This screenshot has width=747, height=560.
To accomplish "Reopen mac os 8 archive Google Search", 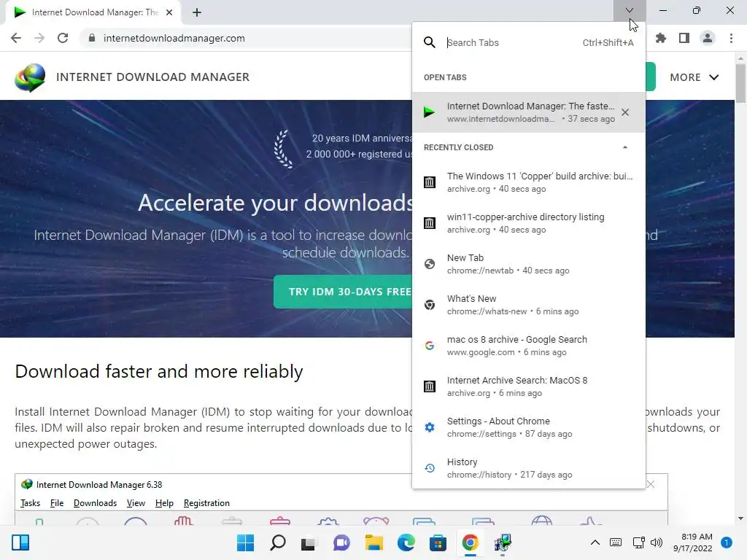I will (528, 346).
